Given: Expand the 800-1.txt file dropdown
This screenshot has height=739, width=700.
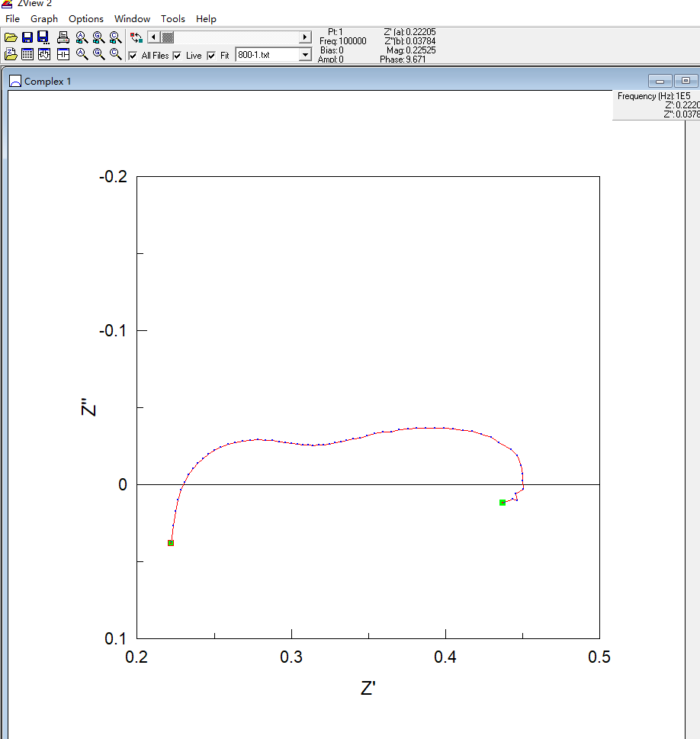Looking at the screenshot, I should click(x=305, y=55).
